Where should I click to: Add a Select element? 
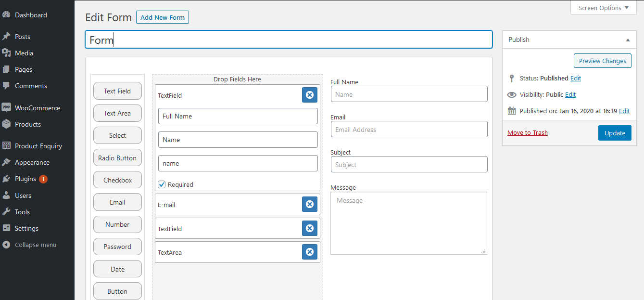tap(117, 135)
